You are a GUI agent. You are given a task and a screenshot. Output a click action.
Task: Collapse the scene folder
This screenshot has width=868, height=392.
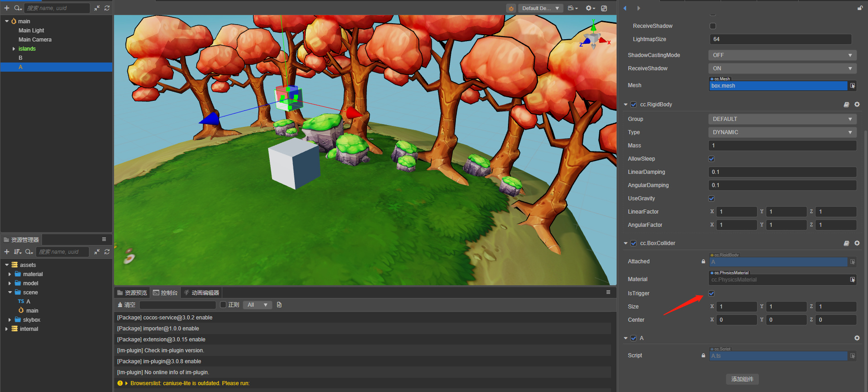[10, 293]
